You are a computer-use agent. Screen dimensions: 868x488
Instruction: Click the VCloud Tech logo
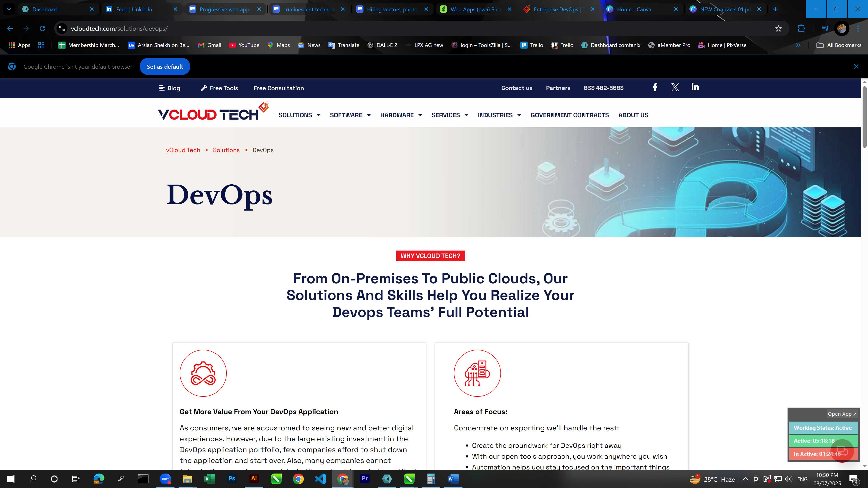coord(213,111)
